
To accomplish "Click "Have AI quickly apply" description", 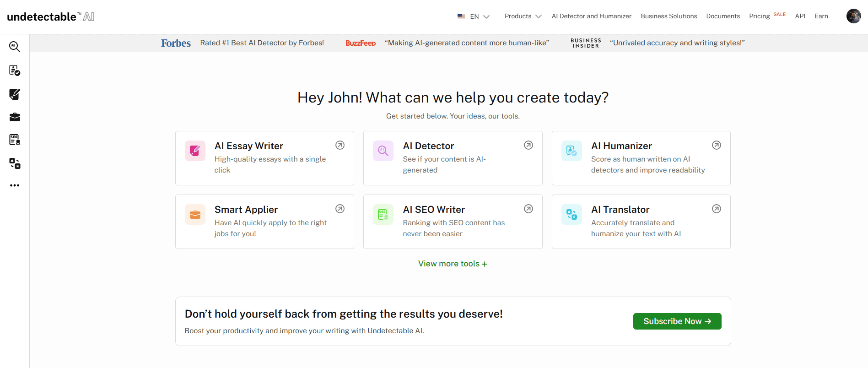I will [x=270, y=228].
